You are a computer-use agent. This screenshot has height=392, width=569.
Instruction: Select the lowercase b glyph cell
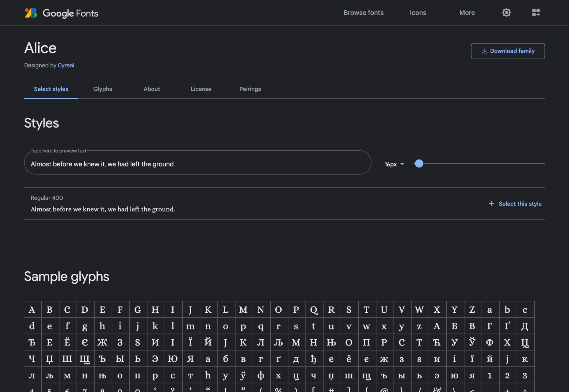(507, 310)
